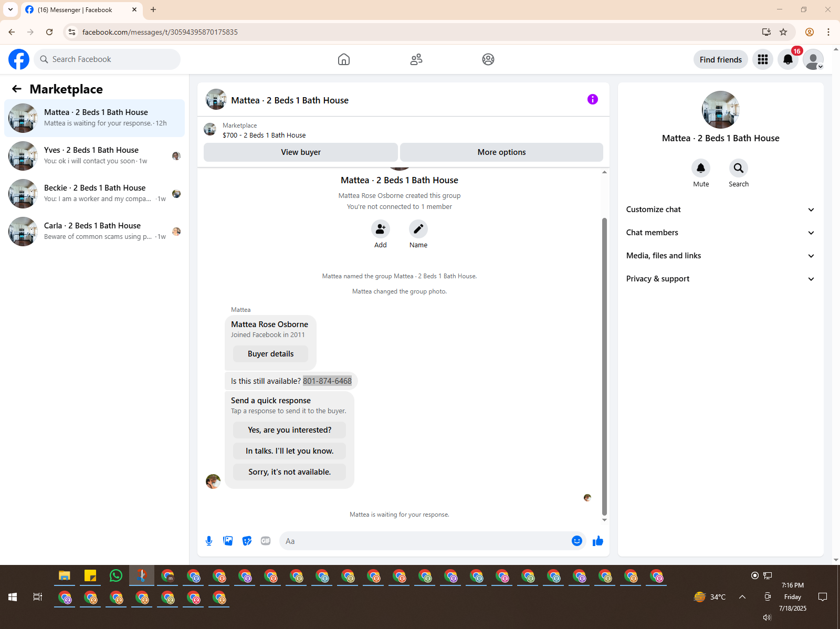This screenshot has width=840, height=629.
Task: Click the View buyer button
Action: click(x=301, y=152)
